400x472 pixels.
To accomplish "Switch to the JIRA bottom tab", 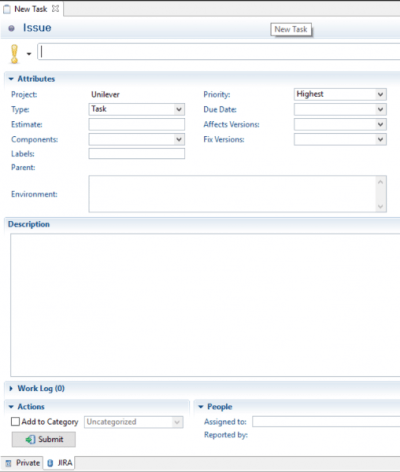I will [59, 463].
